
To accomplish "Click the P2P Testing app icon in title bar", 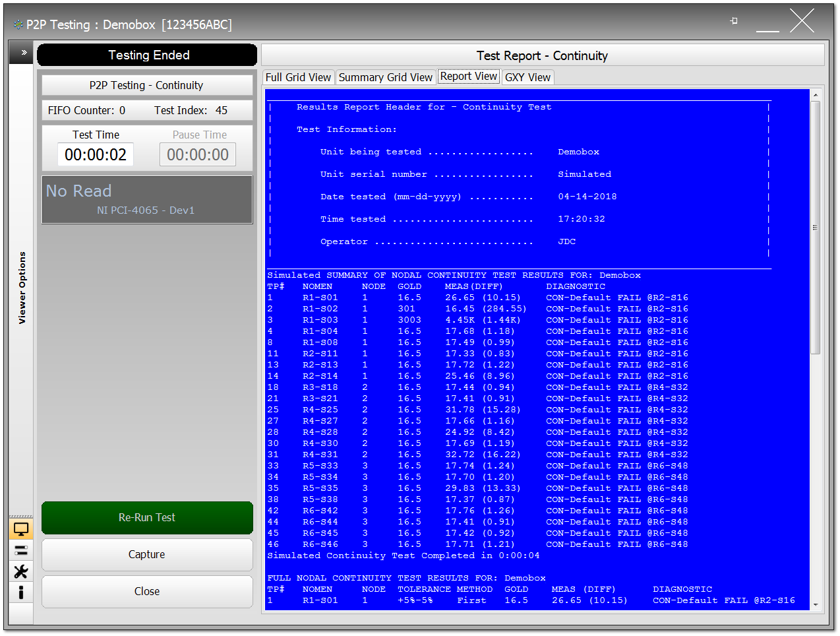I will coord(17,25).
